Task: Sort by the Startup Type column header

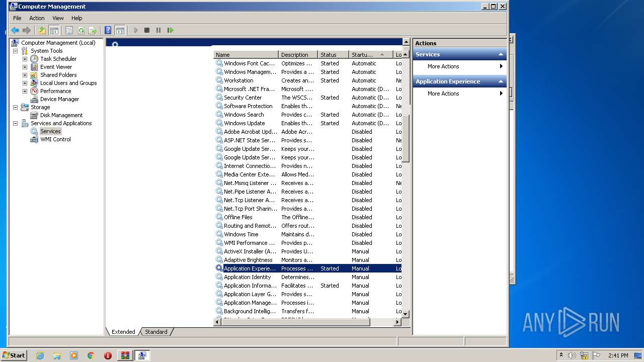Action: (x=371, y=54)
